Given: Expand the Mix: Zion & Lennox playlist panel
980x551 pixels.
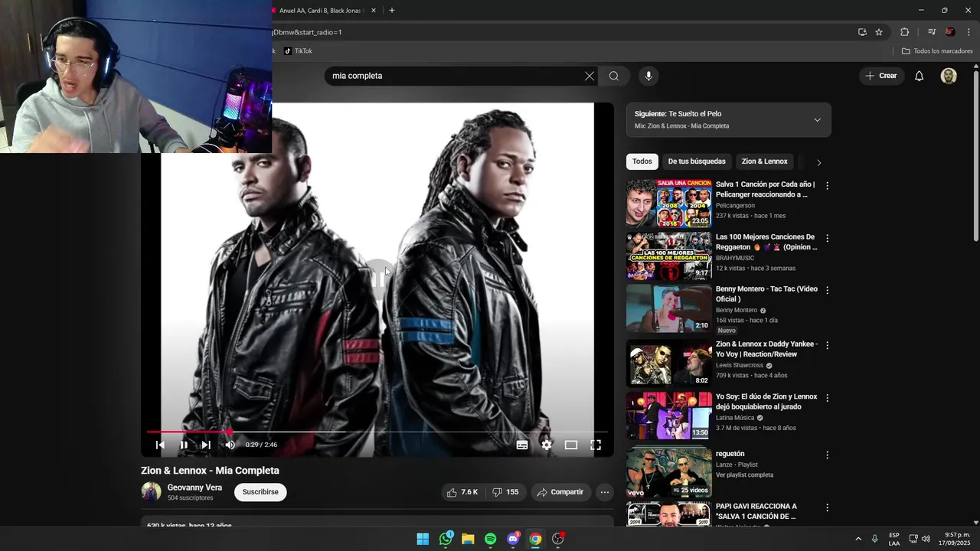Looking at the screenshot, I should (817, 120).
